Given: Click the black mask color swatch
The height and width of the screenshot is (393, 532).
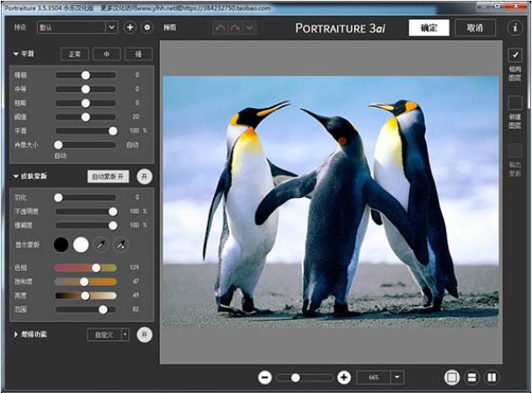Looking at the screenshot, I should click(61, 245).
